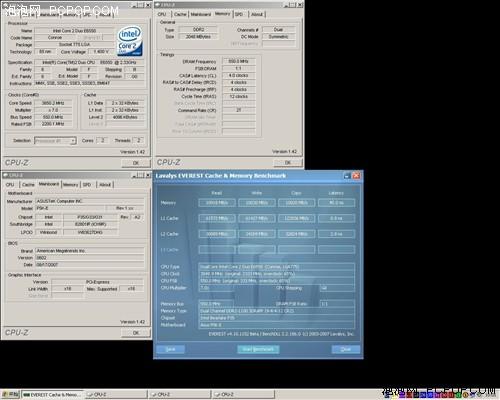Click Save in EVEREST benchmark window
The width and height of the screenshot is (500, 400).
click(170, 349)
